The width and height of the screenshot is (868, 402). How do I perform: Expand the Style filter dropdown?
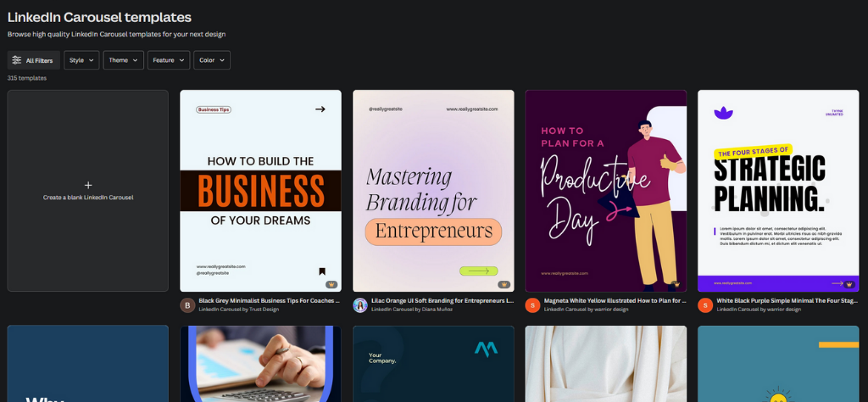(81, 60)
